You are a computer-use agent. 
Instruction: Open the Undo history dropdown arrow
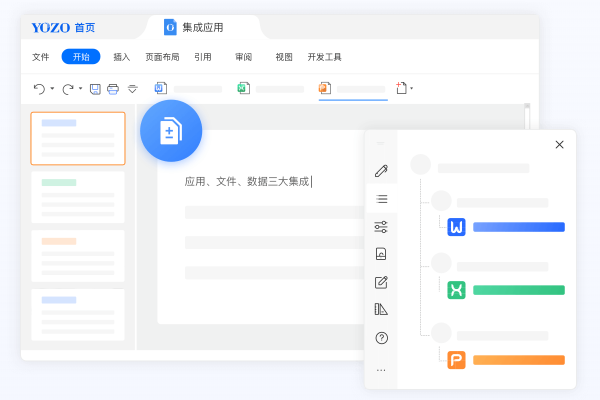click(x=51, y=89)
